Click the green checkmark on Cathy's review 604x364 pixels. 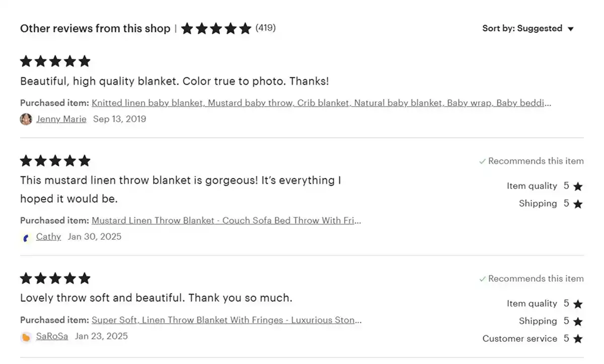coord(482,161)
